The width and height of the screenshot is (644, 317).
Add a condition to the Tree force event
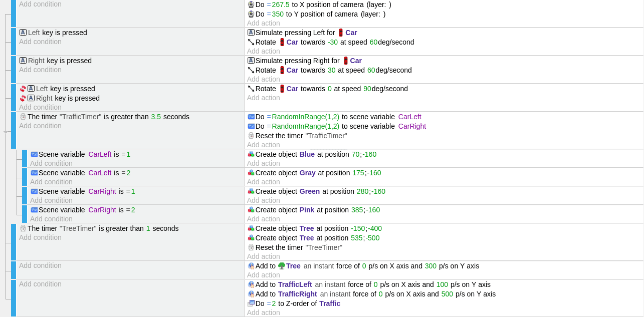(40, 265)
